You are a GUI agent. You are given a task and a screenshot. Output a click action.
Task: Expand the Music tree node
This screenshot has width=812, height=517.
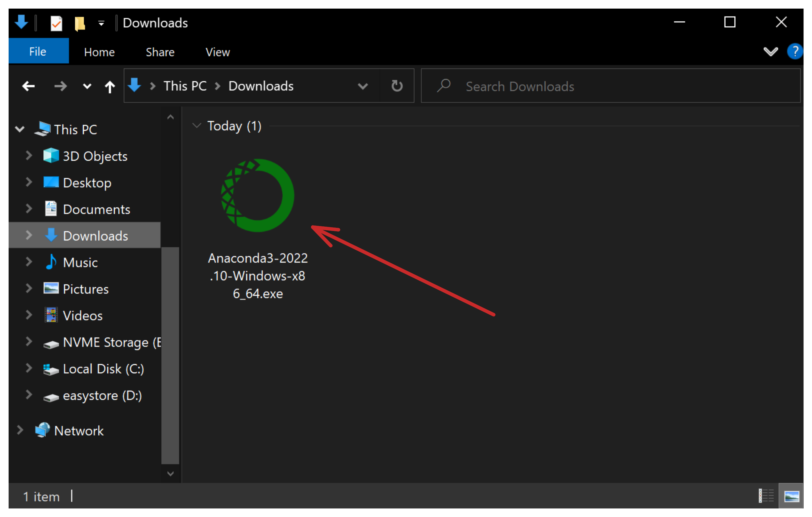29,262
